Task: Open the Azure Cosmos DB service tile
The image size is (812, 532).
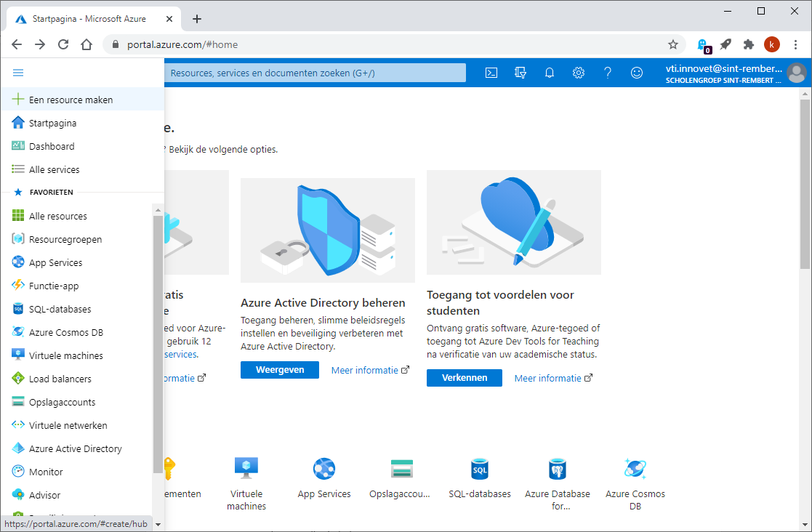Action: pos(635,484)
